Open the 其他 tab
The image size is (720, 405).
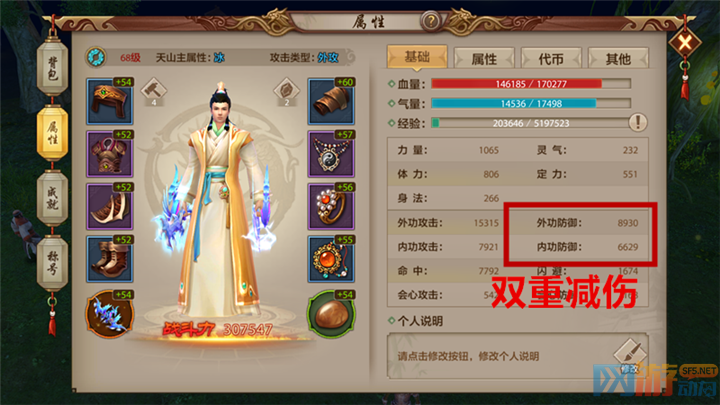pos(618,59)
